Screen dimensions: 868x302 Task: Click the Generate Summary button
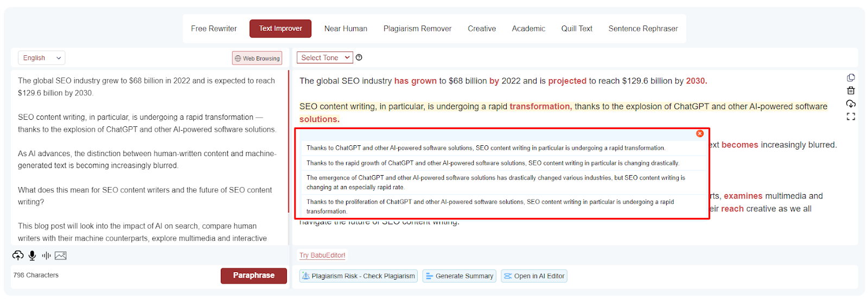(459, 276)
